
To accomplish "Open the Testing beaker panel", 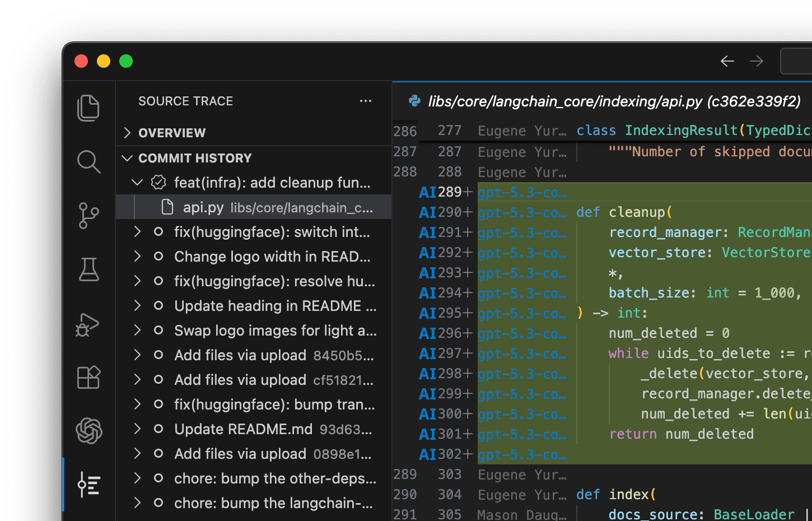I will click(88, 269).
